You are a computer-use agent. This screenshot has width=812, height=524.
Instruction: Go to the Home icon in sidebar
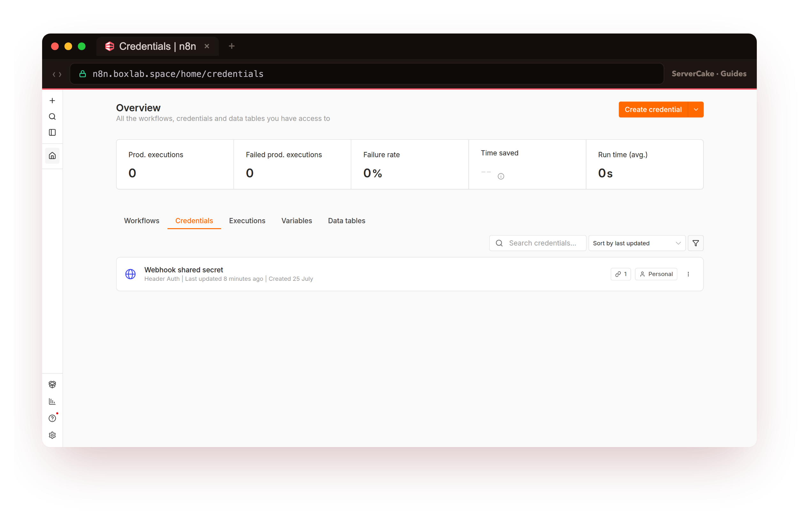pos(52,156)
